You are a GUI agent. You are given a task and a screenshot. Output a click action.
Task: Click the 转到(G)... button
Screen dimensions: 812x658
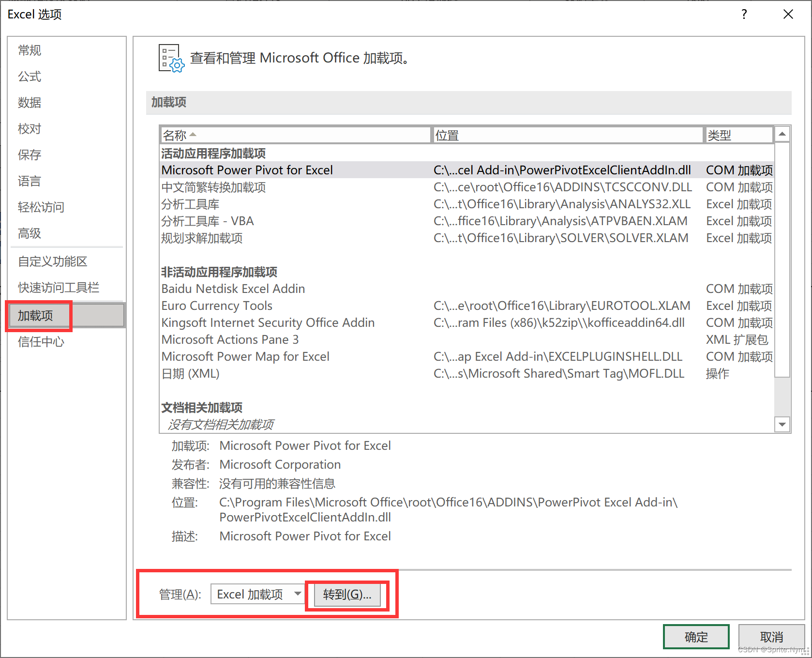tap(347, 594)
